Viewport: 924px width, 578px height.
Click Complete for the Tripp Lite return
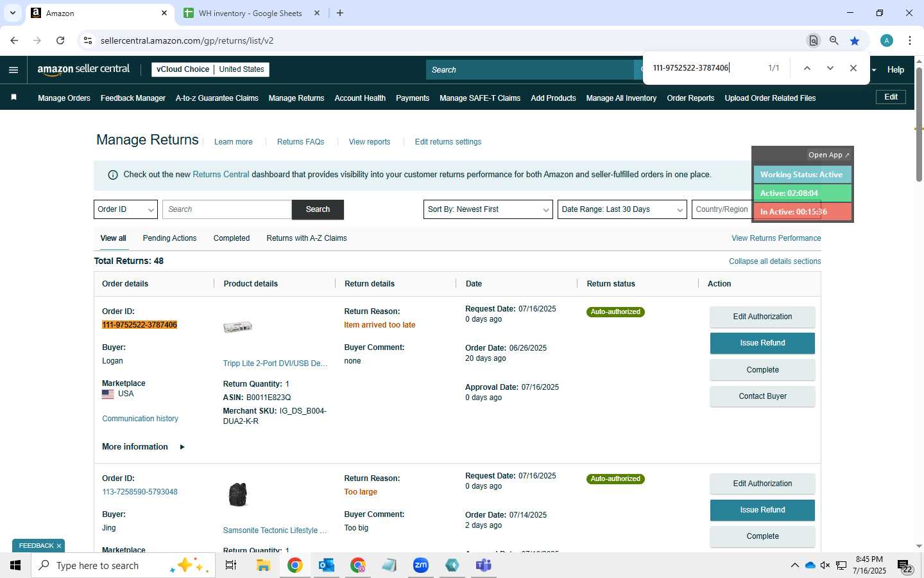click(762, 370)
